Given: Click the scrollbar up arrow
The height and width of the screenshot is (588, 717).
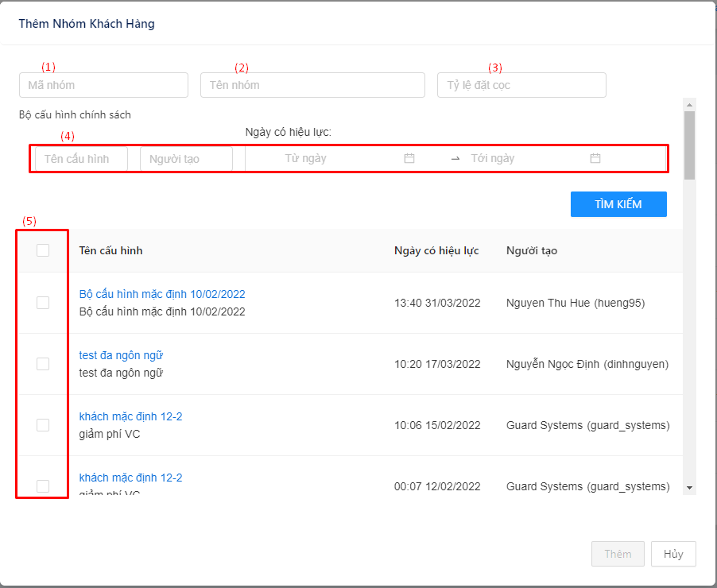Looking at the screenshot, I should click(x=689, y=104).
